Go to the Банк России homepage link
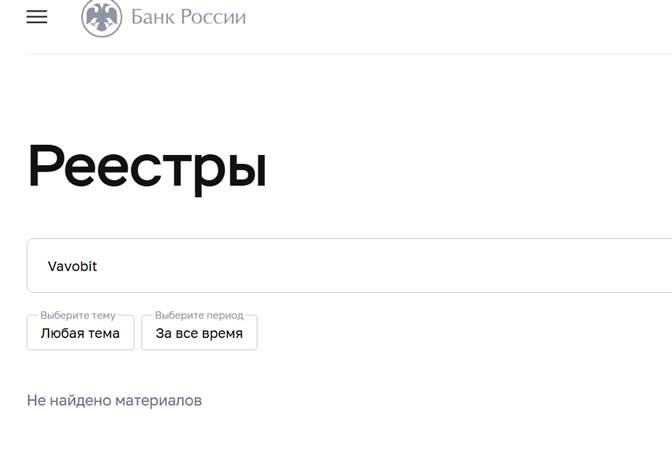Image resolution: width=672 pixels, height=454 pixels. tap(164, 17)
